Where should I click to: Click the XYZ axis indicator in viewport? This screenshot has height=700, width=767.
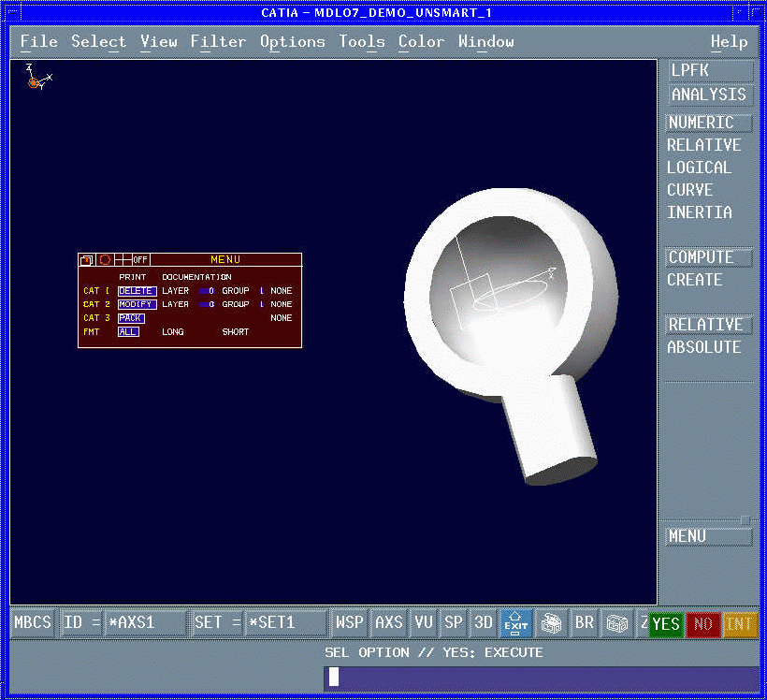click(x=38, y=79)
